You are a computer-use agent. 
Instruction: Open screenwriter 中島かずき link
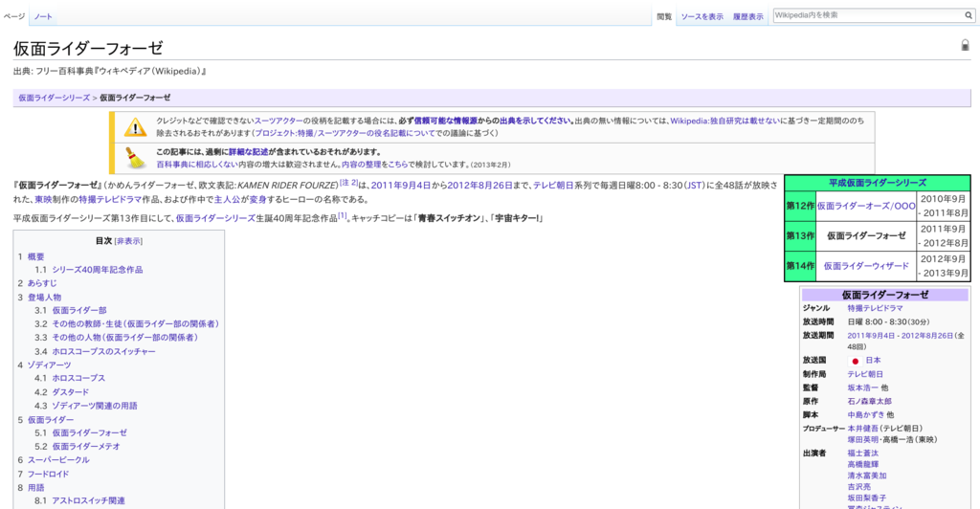tap(865, 415)
